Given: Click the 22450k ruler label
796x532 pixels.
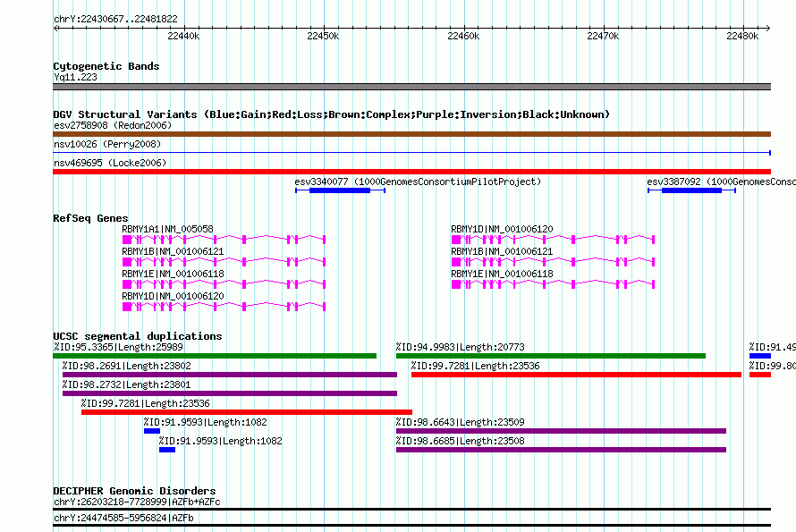Looking at the screenshot, I should click(x=323, y=36).
